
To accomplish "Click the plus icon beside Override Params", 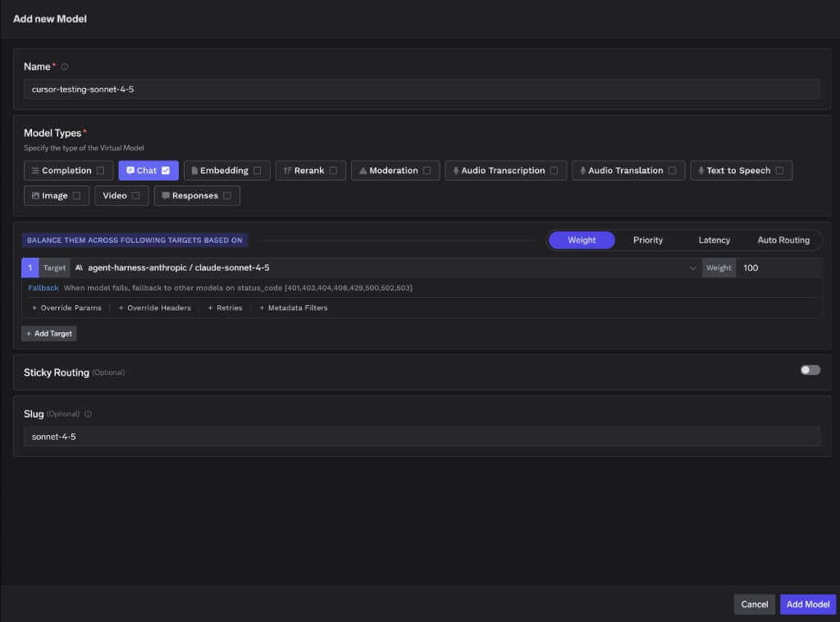I will pos(34,308).
